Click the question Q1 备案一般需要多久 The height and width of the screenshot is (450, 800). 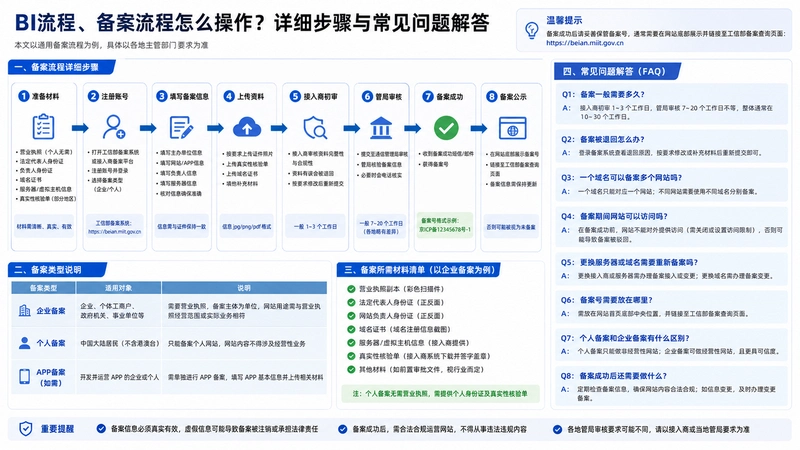(604, 94)
